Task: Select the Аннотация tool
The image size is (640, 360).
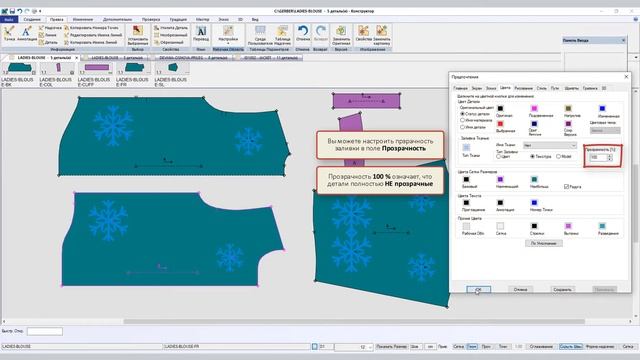Action: click(x=27, y=33)
